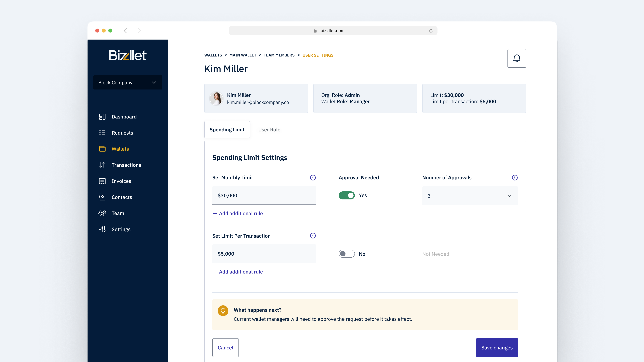Click the lightbulb tip icon
This screenshot has height=362, width=644.
(x=223, y=311)
